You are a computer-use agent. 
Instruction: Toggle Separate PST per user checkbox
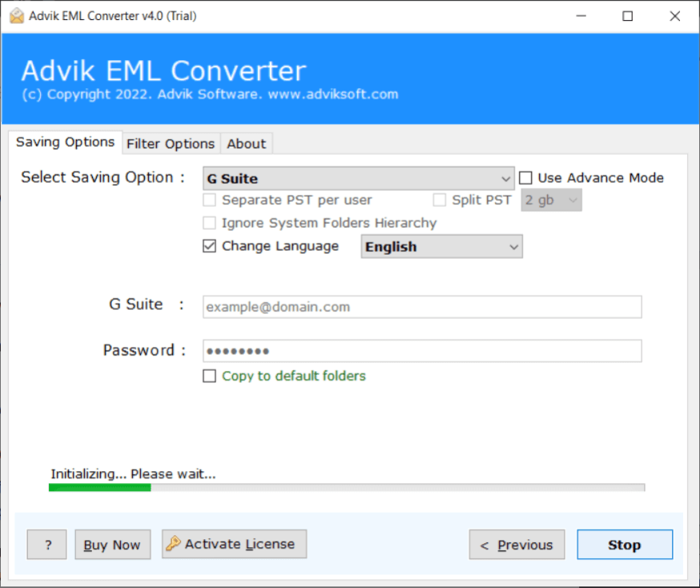point(209,199)
